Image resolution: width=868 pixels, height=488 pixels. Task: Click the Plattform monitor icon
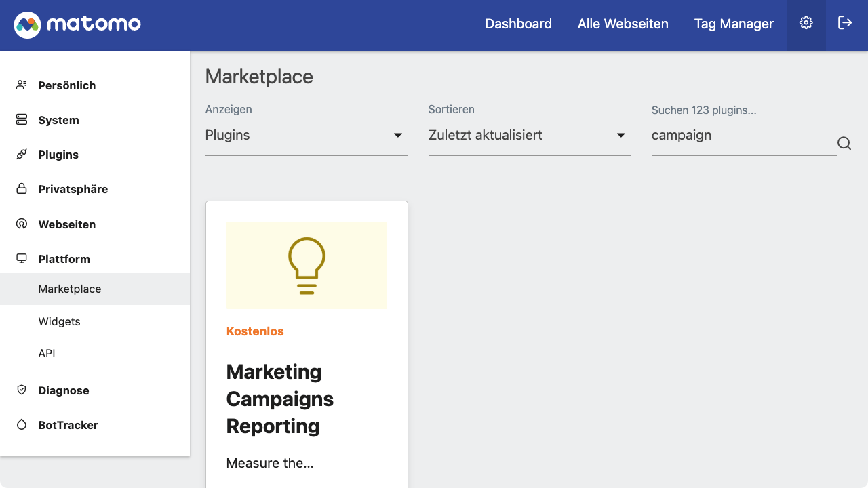coord(22,258)
